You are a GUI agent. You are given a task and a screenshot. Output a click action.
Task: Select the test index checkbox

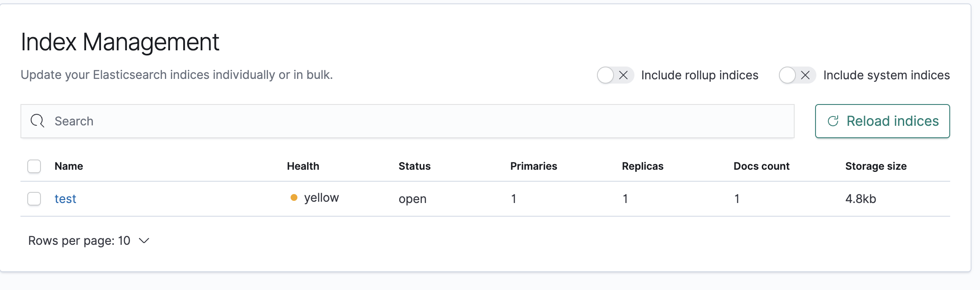34,199
